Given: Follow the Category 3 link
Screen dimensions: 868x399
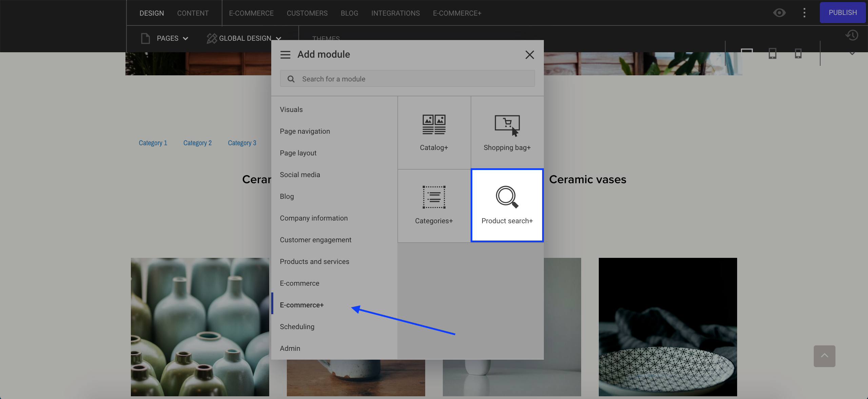Looking at the screenshot, I should tap(242, 143).
